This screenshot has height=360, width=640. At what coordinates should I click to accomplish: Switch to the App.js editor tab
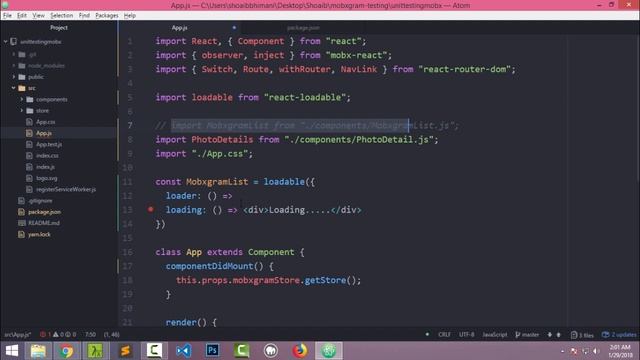(x=180, y=28)
